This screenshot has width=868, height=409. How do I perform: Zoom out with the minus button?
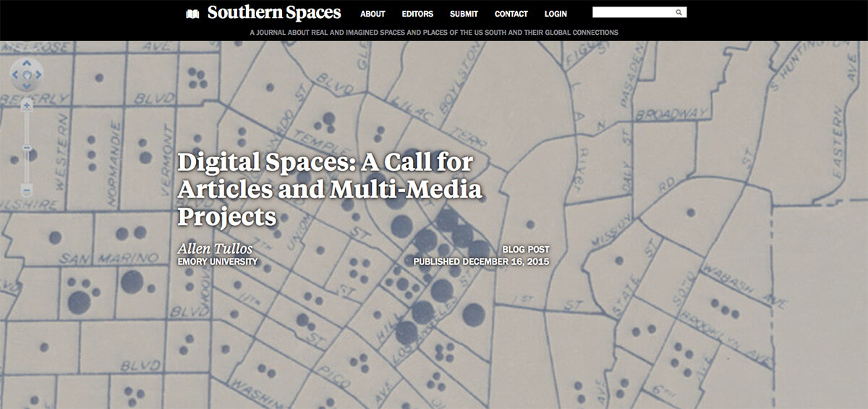[x=27, y=190]
